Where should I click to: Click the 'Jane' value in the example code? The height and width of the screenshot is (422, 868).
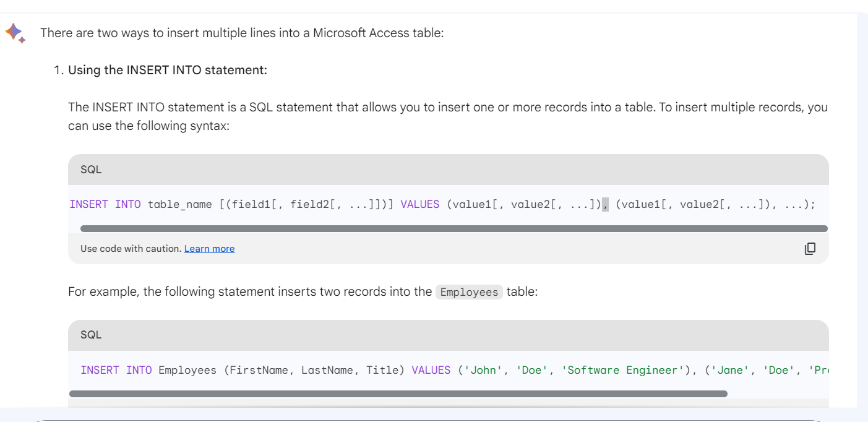(x=731, y=370)
